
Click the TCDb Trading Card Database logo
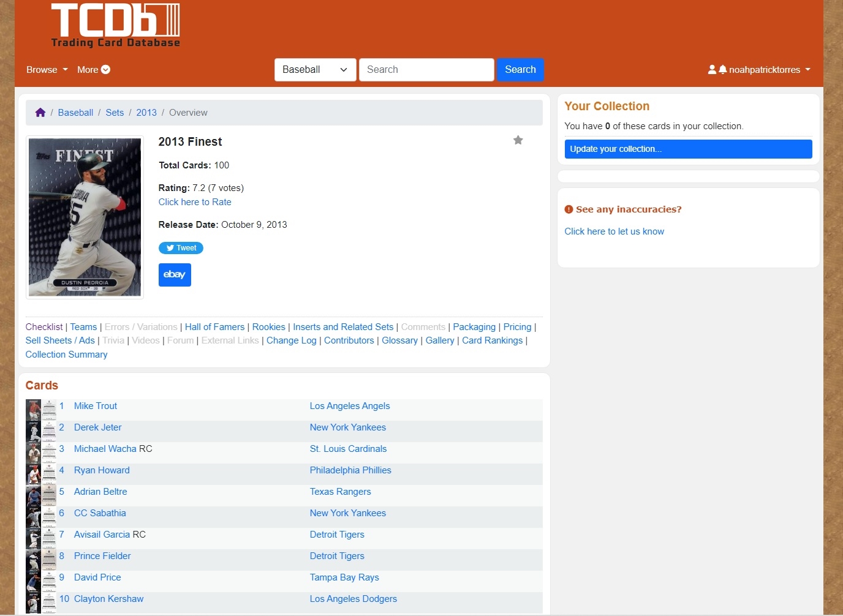tap(116, 25)
